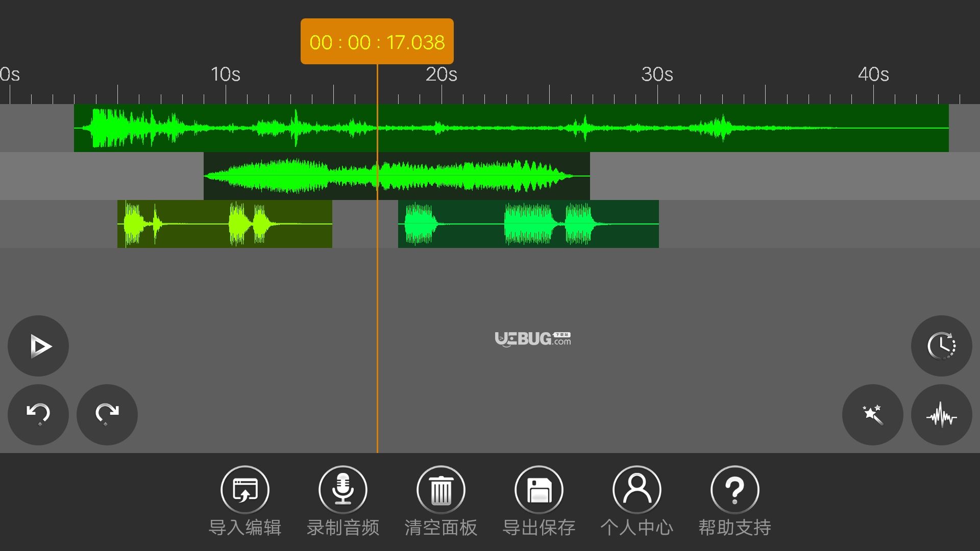The width and height of the screenshot is (980, 551).
Task: Click the 40s mark on the ruler
Action: pos(873,74)
